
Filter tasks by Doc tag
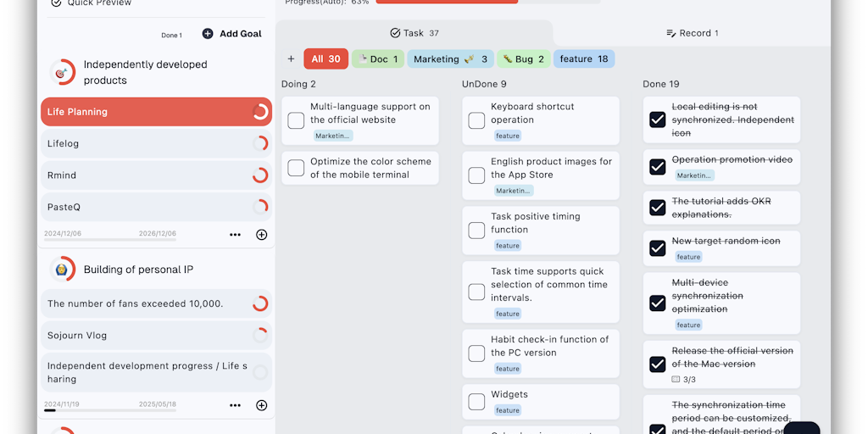click(x=378, y=58)
